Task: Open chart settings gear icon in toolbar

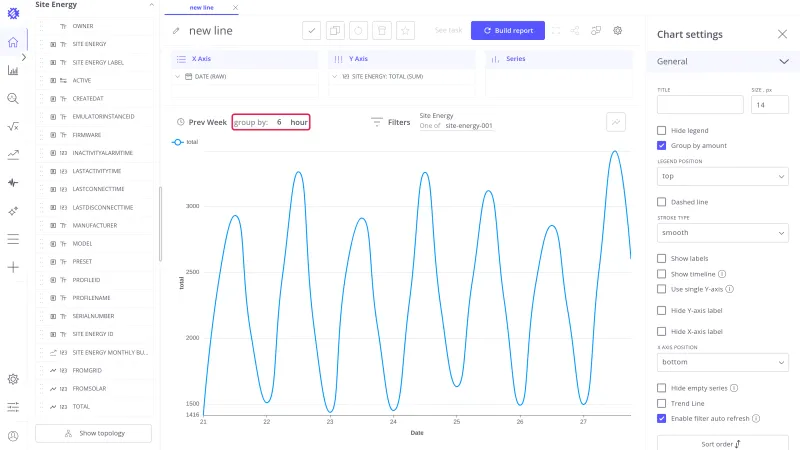Action: coord(617,31)
